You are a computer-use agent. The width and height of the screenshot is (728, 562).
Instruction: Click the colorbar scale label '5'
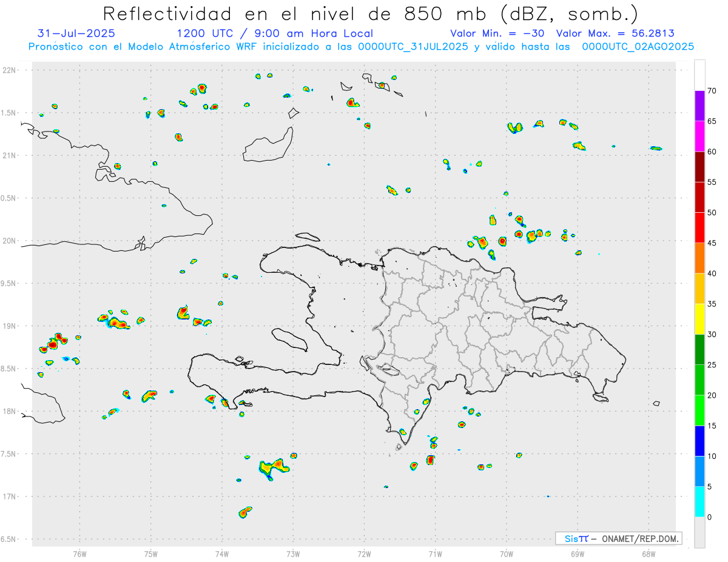coord(710,487)
